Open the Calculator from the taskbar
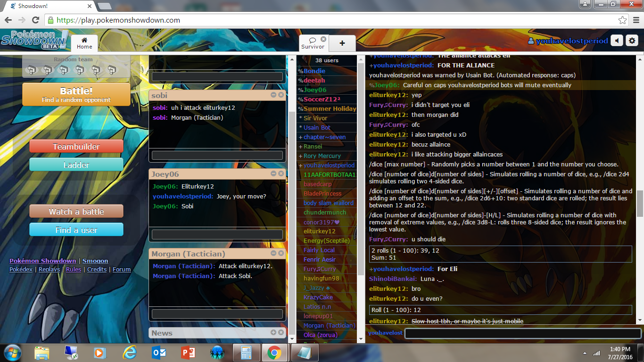 click(x=246, y=353)
